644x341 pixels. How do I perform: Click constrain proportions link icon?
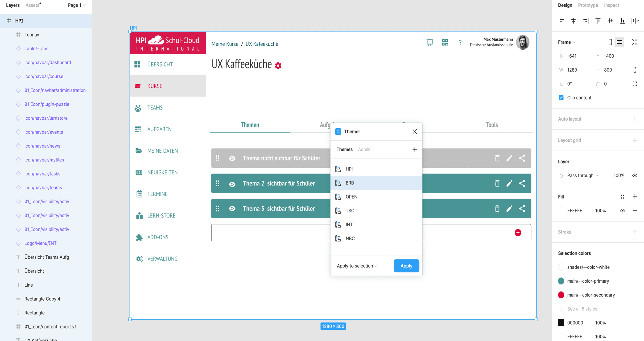(635, 70)
